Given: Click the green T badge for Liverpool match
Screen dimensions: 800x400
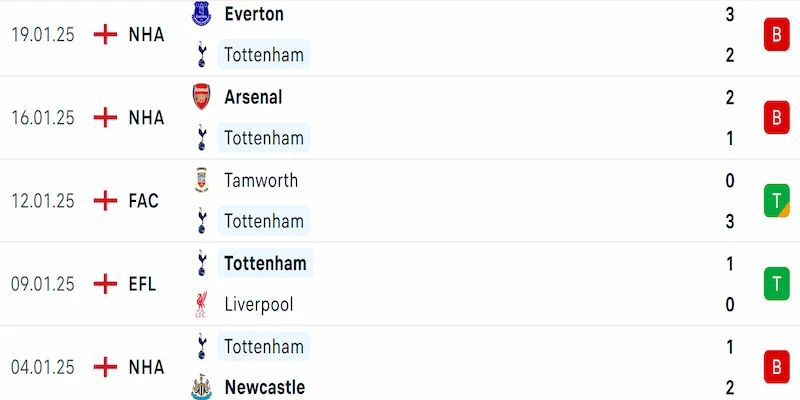Looking at the screenshot, I should click(775, 284).
